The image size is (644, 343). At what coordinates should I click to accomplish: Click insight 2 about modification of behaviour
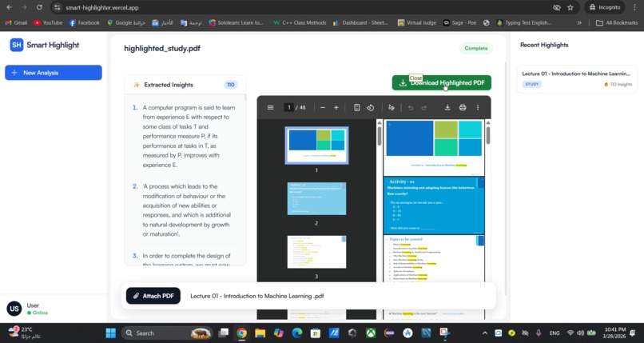(187, 210)
